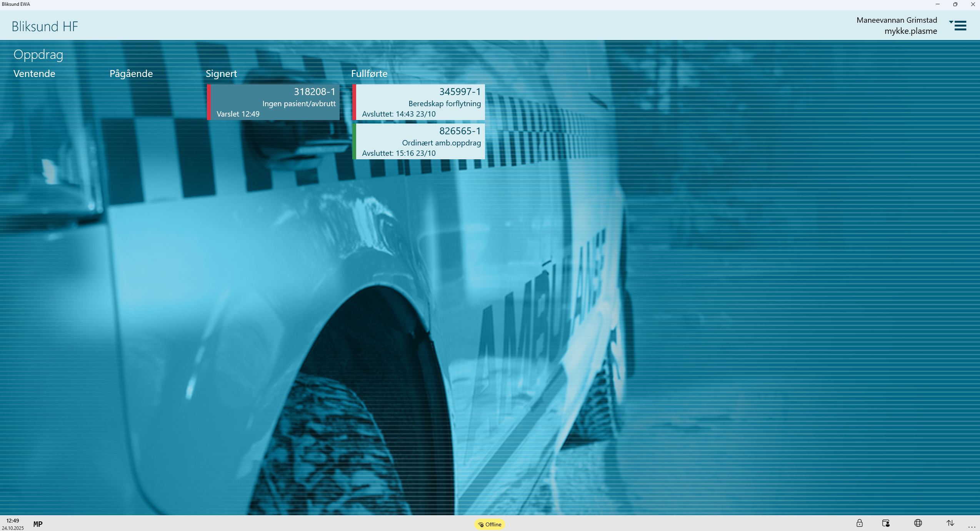The width and height of the screenshot is (980, 531).
Task: Click user name Maneevannan Grimstad
Action: [897, 20]
